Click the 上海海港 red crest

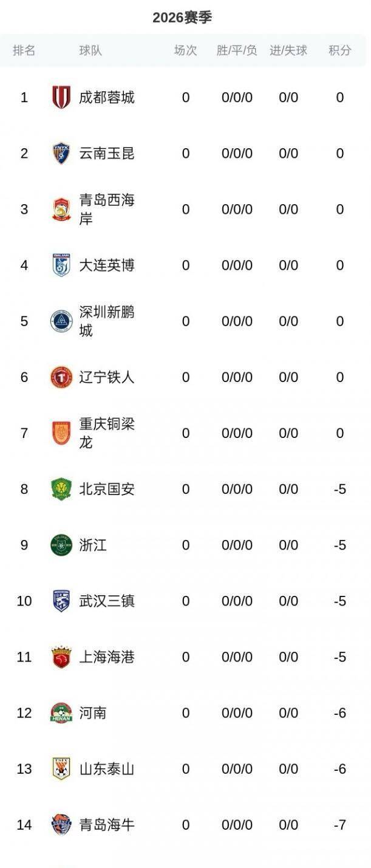[61, 657]
